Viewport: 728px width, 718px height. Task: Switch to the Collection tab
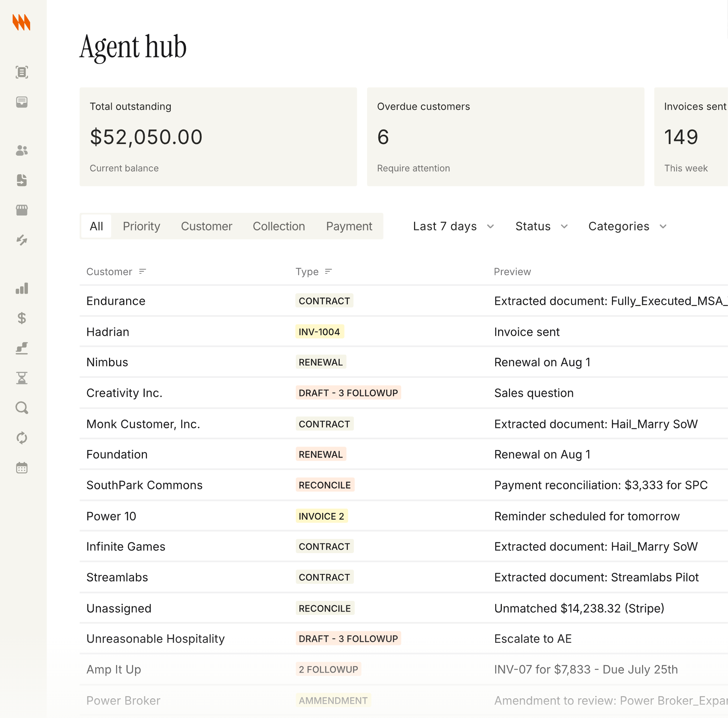(x=279, y=226)
